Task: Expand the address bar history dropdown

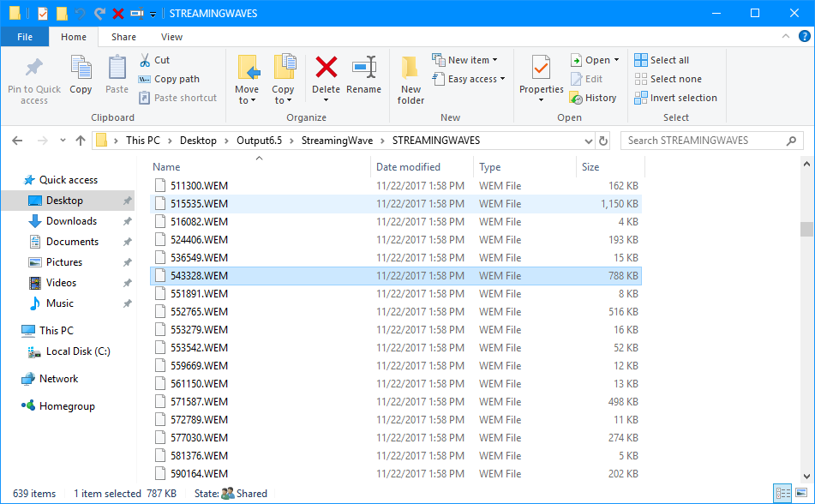Action: point(589,141)
